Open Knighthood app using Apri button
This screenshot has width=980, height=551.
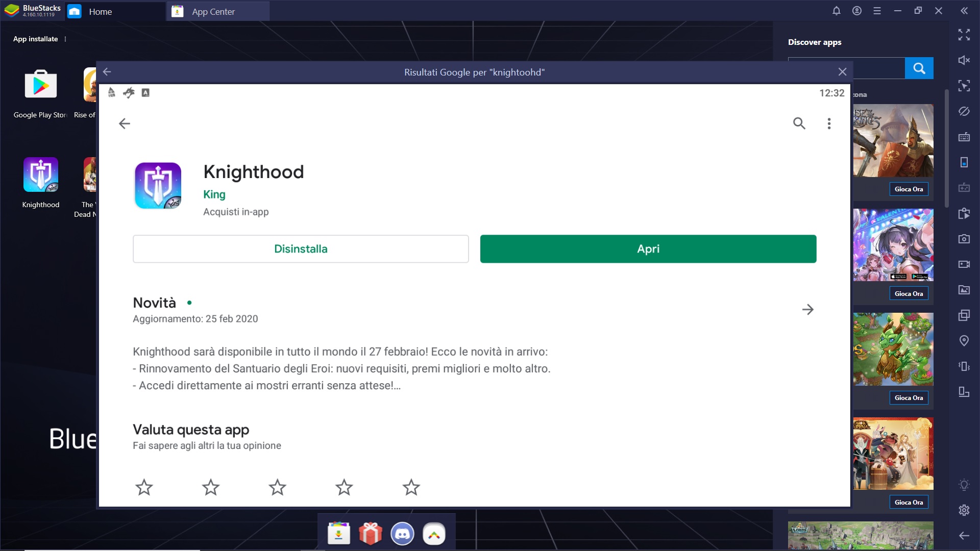pos(648,248)
